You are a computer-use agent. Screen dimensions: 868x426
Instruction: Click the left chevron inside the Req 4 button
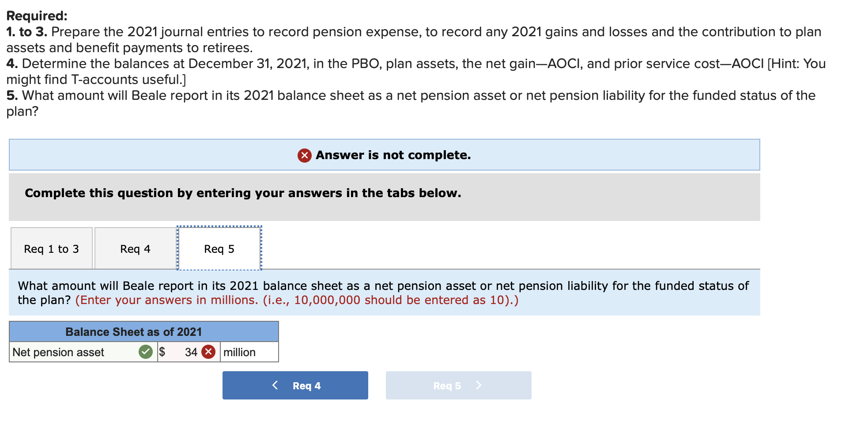pos(275,385)
